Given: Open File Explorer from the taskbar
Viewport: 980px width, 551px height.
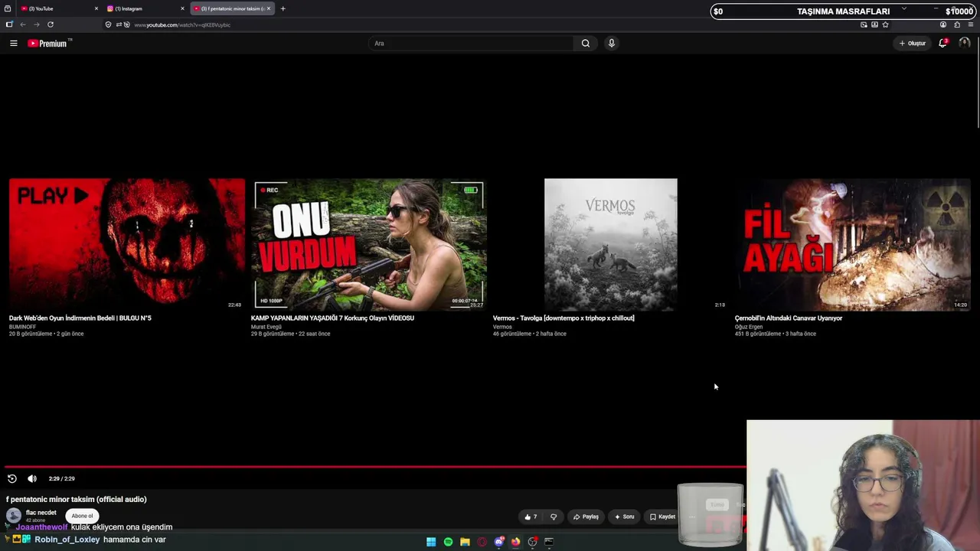Looking at the screenshot, I should (465, 542).
